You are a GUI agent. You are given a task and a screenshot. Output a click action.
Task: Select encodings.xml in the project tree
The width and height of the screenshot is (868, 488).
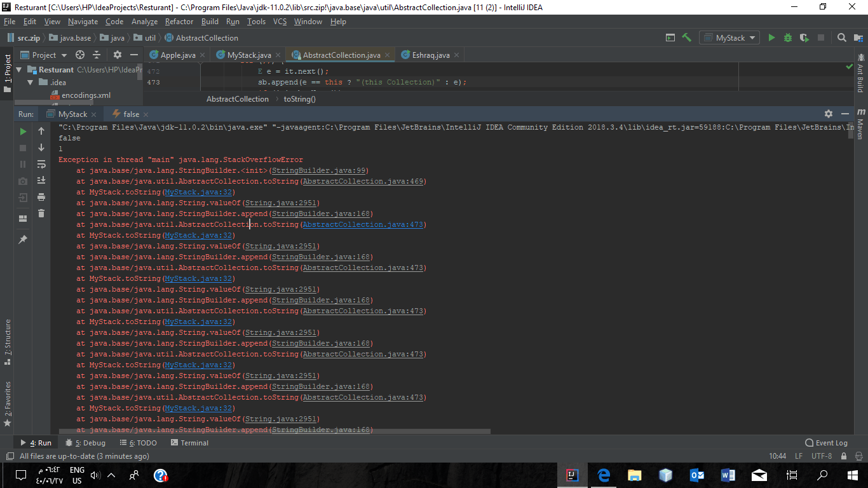(x=86, y=95)
